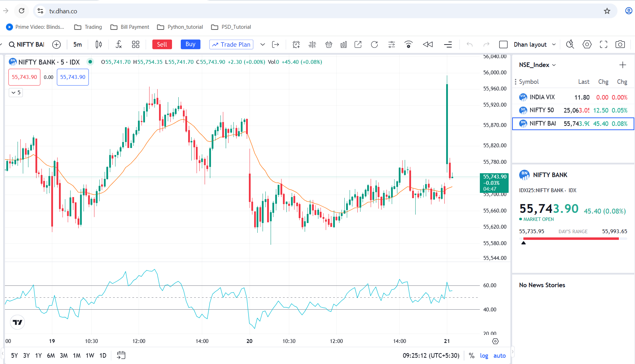Open chart in popup external icon

358,45
